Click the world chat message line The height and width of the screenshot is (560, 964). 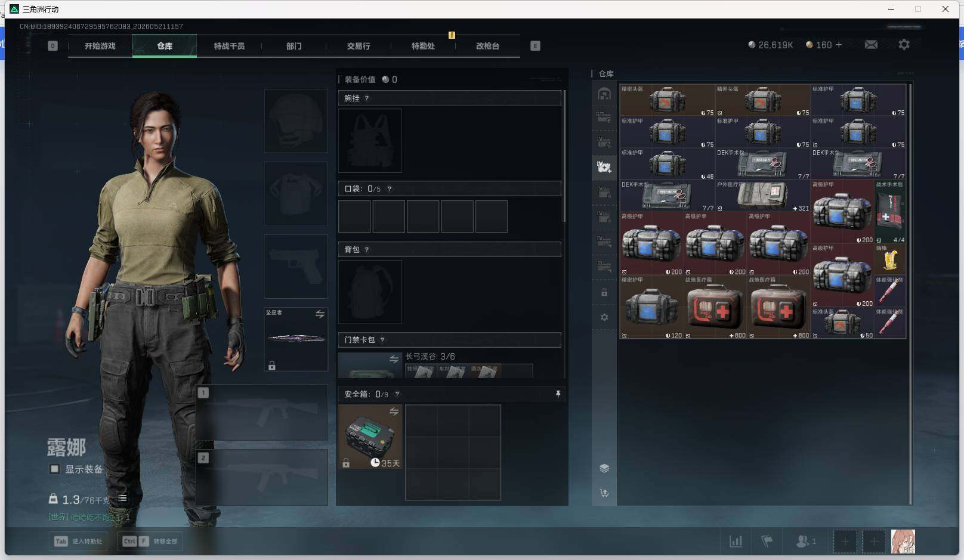(89, 517)
